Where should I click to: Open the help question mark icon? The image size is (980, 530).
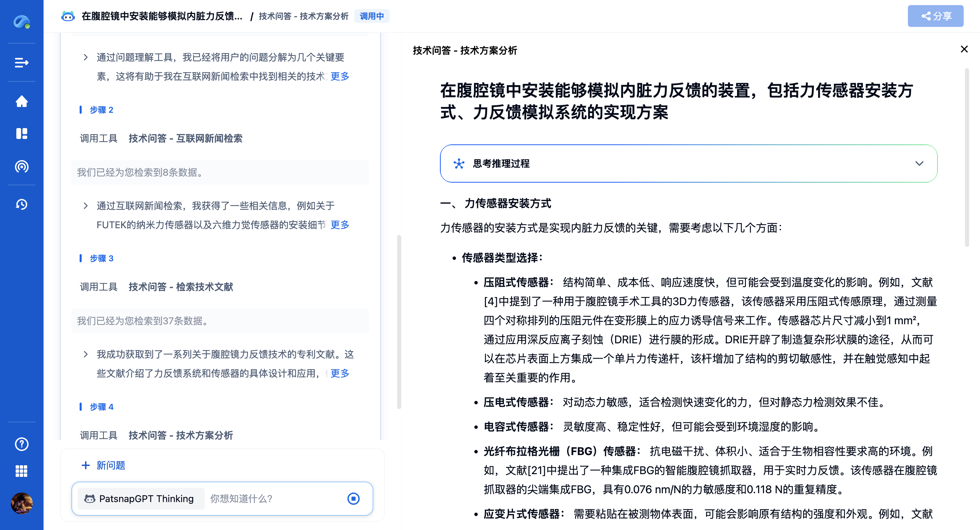[22, 444]
